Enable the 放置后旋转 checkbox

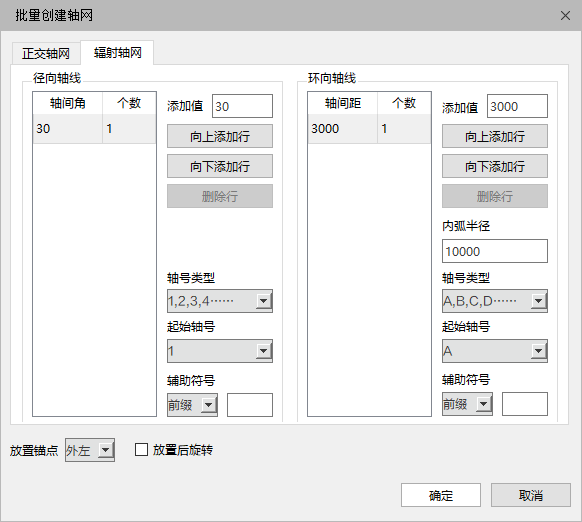(141, 450)
